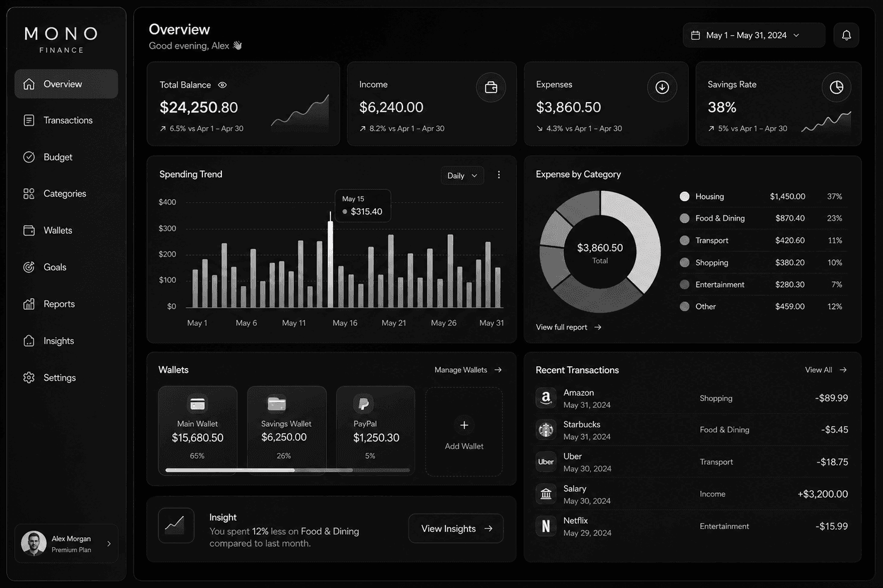Screen dimensions: 883x588
Task: Click the Entertainment $280.30 value
Action: click(x=790, y=285)
